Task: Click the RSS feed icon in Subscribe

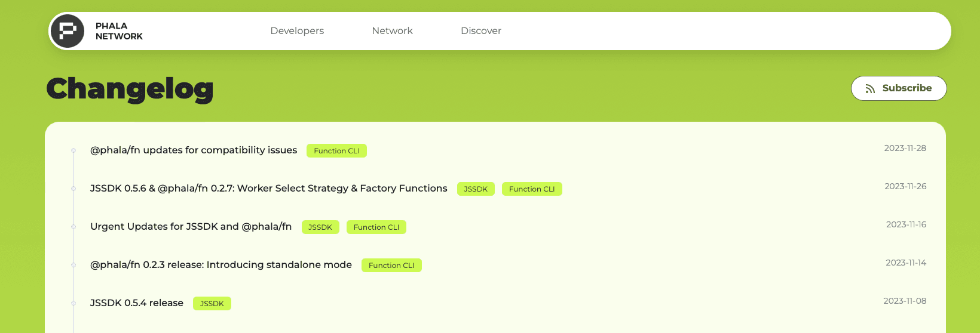Action: click(870, 89)
